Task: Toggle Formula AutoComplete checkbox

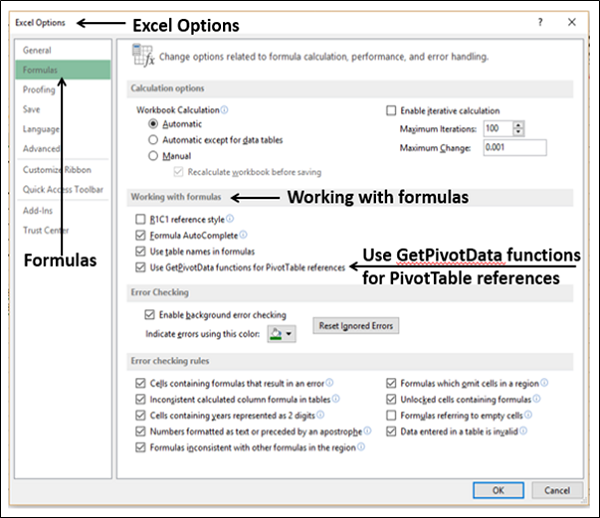Action: coord(140,235)
